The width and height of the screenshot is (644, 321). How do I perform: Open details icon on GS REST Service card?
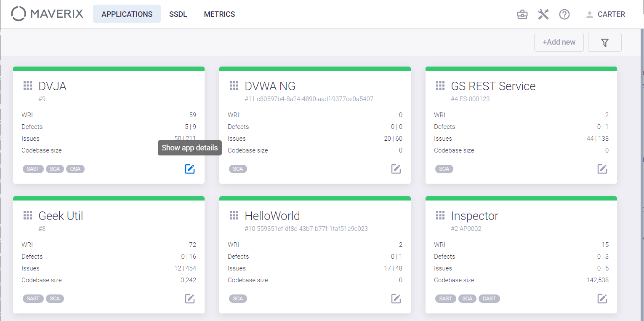[602, 169]
